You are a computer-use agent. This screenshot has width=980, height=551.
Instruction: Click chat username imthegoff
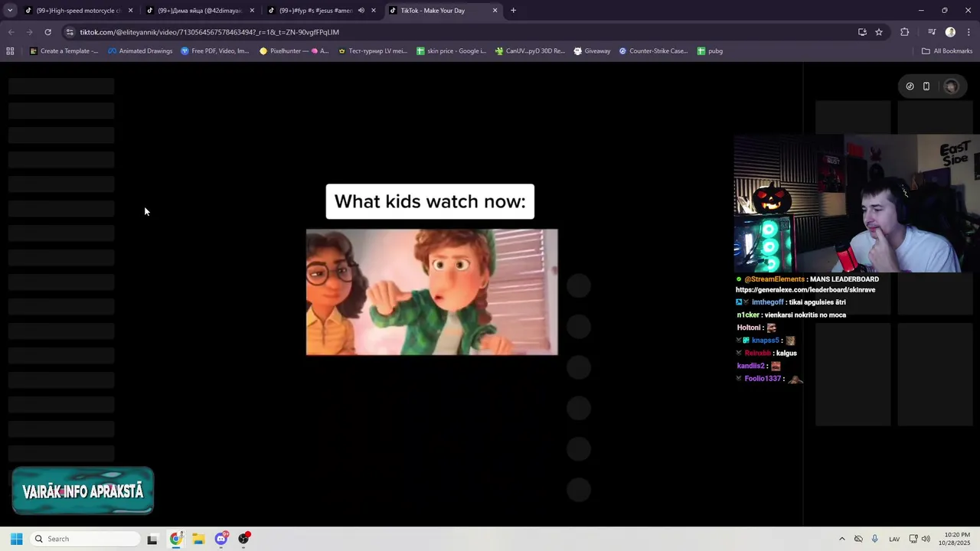[x=768, y=302]
